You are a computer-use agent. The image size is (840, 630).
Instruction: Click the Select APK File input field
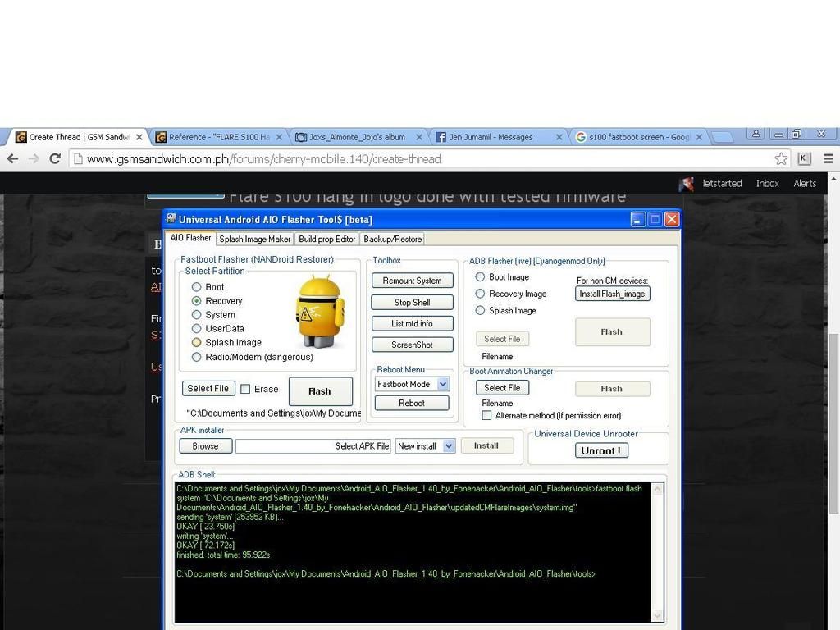pyautogui.click(x=313, y=446)
